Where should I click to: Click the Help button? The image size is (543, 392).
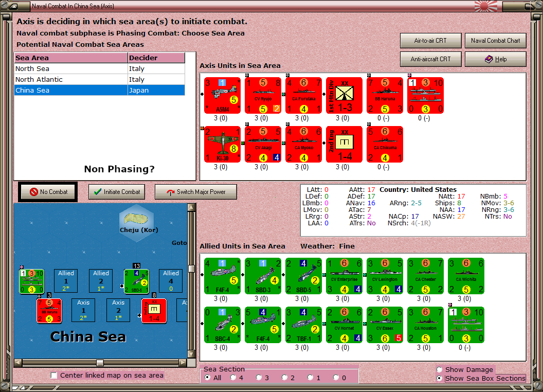[x=495, y=59]
